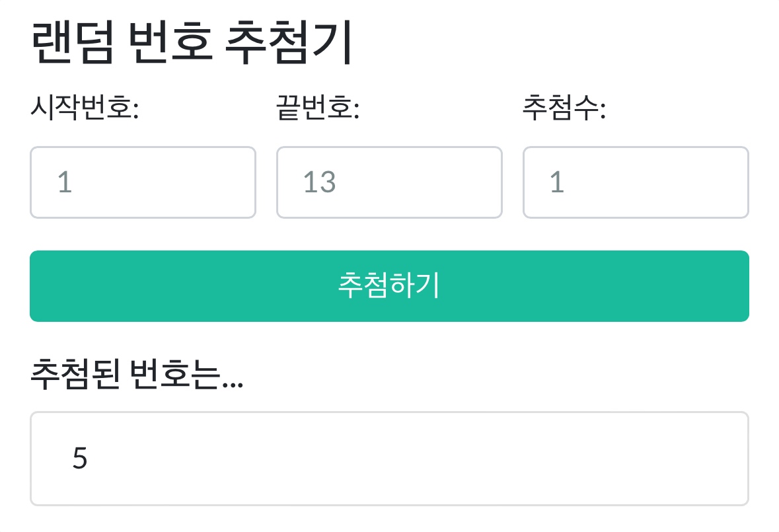The image size is (779, 532).
Task: Click the end number box under 끝번호
Action: pos(389,182)
